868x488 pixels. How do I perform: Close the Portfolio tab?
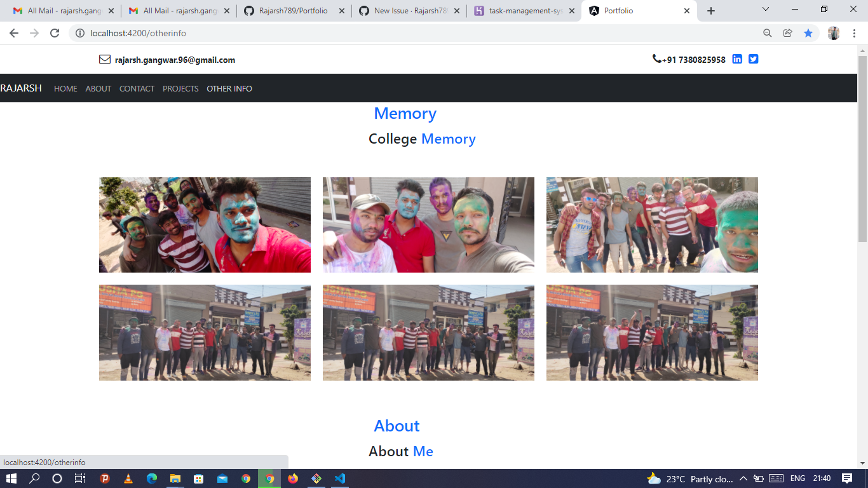point(687,11)
